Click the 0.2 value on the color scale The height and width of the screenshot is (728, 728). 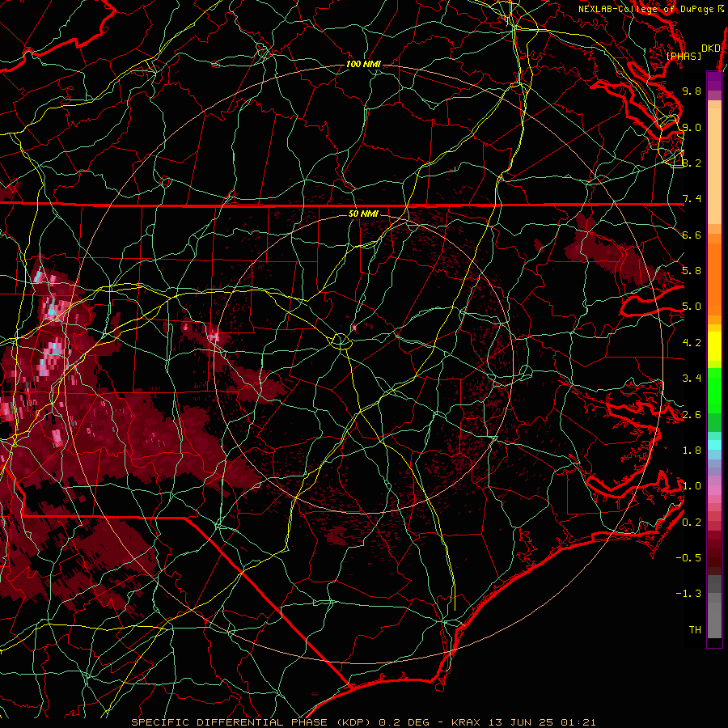click(692, 523)
